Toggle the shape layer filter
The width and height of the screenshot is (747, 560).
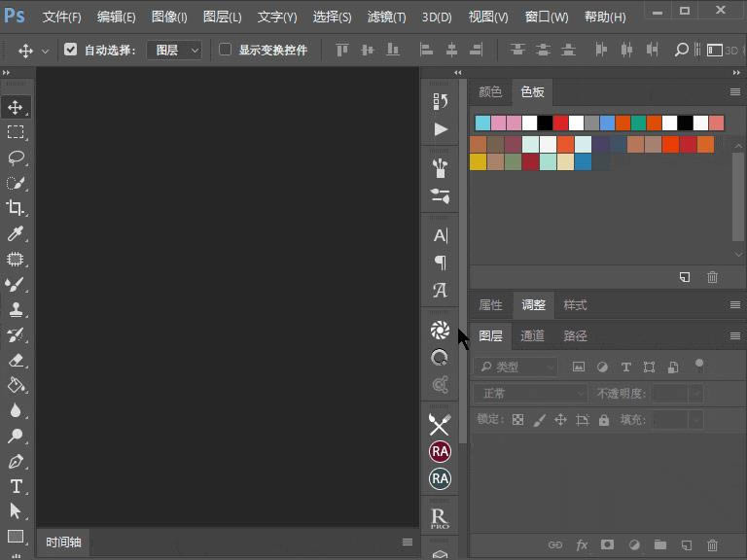(x=649, y=367)
